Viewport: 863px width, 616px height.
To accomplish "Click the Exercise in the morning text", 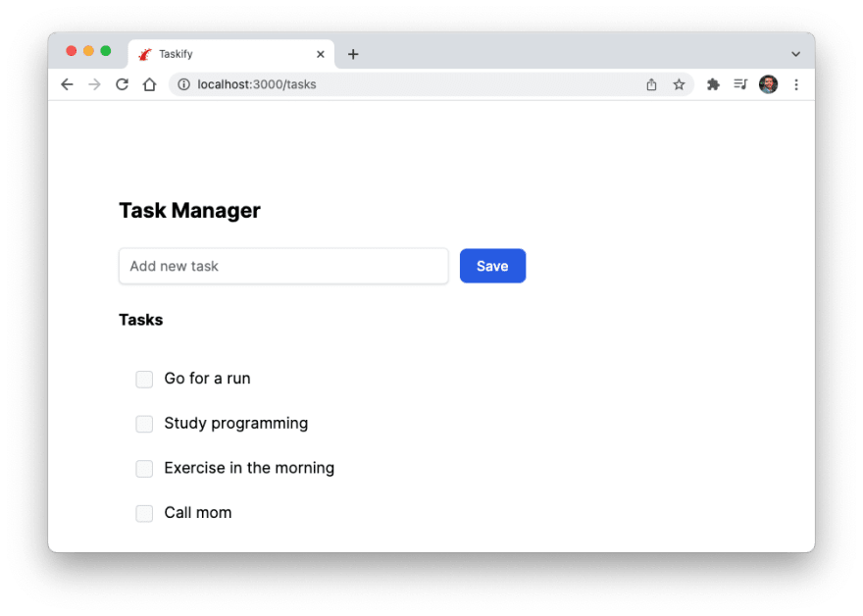I will tap(249, 469).
